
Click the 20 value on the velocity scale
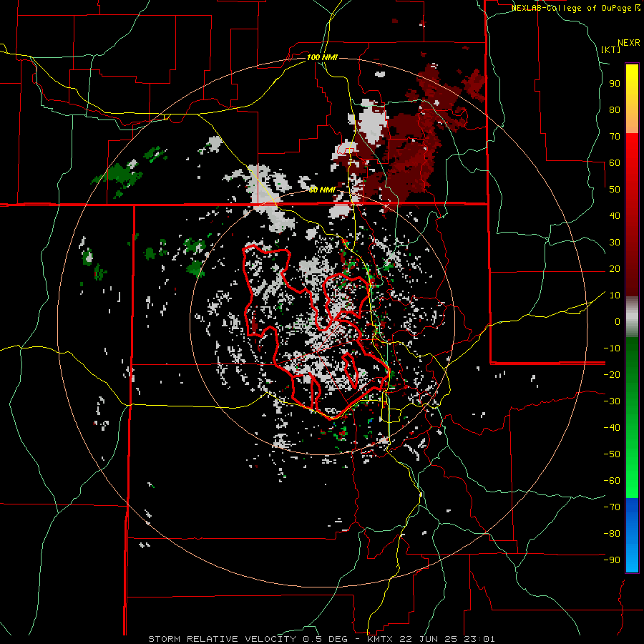pyautogui.click(x=615, y=268)
